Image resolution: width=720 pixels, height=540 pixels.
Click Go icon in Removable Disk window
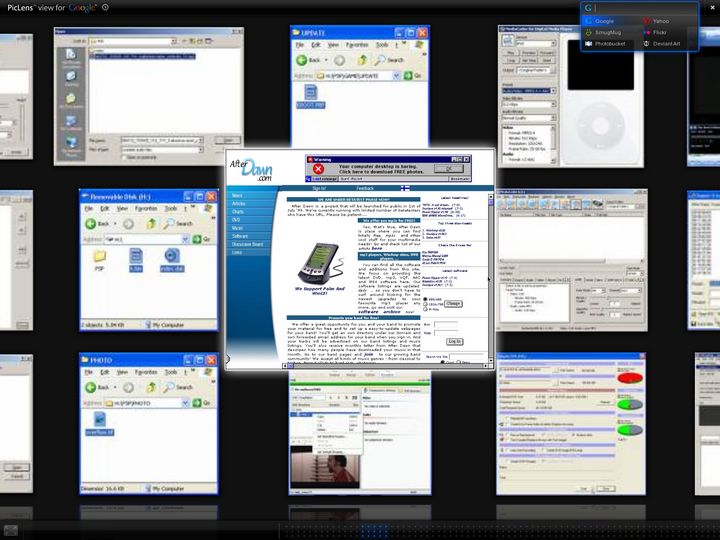click(197, 239)
